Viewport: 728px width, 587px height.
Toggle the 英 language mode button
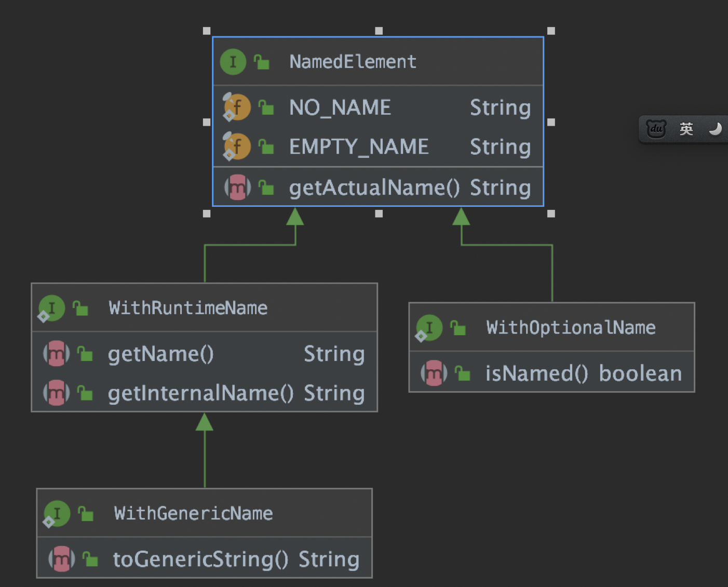tap(686, 128)
